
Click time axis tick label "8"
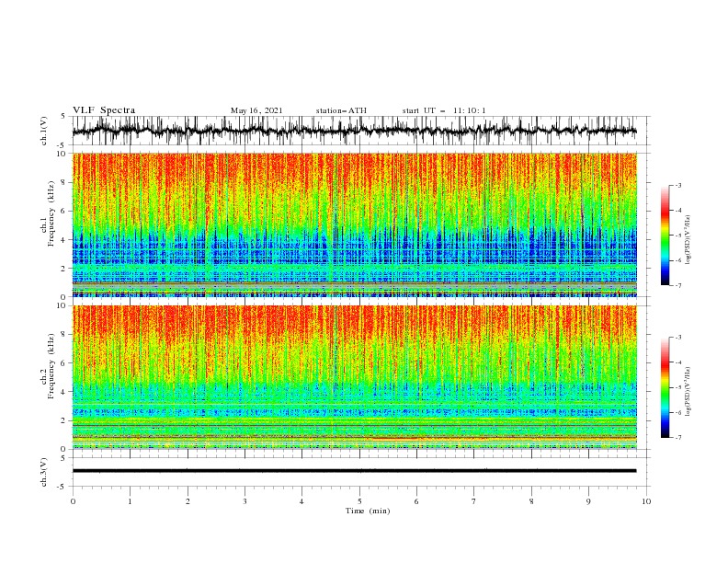pyautogui.click(x=531, y=501)
